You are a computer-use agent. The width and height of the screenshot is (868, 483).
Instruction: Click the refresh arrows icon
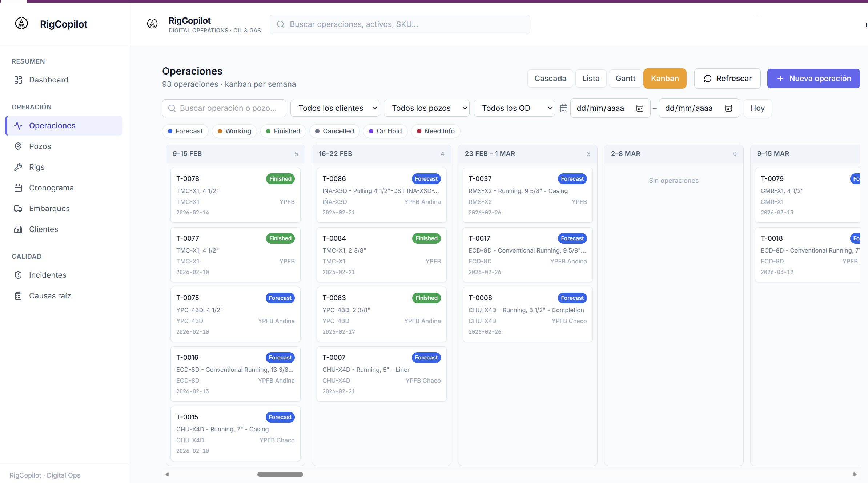pyautogui.click(x=708, y=79)
